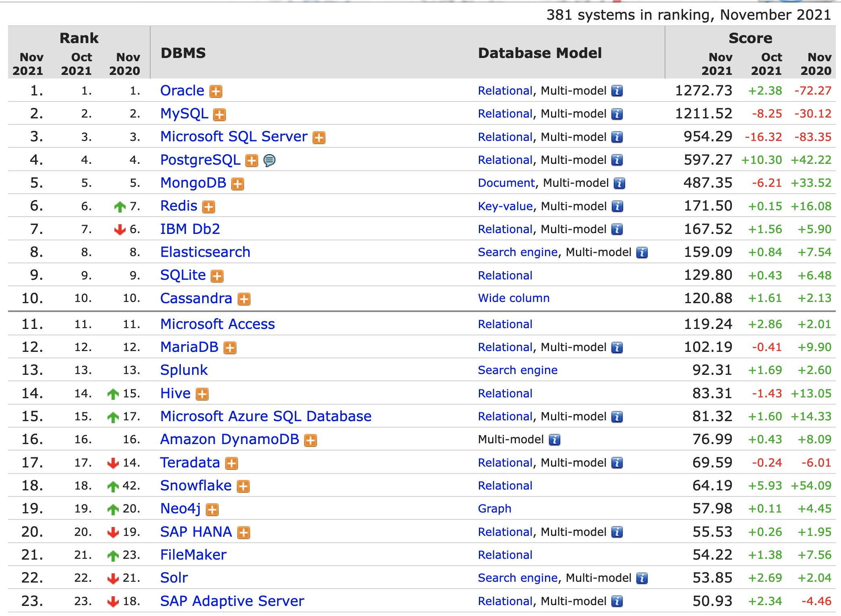Click the info icon in Elasticsearch row
841x616 pixels.
click(642, 252)
